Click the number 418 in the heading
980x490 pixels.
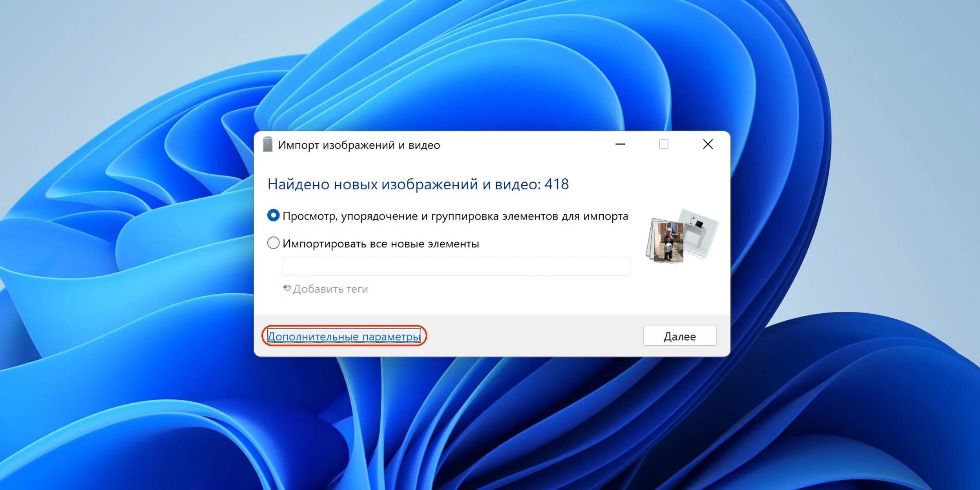coord(557,184)
